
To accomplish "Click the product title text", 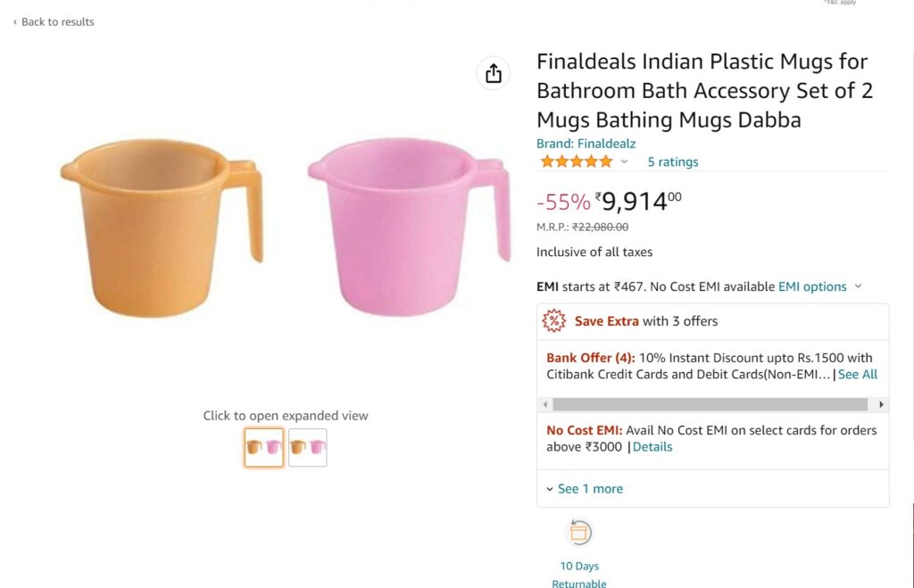I will [703, 91].
